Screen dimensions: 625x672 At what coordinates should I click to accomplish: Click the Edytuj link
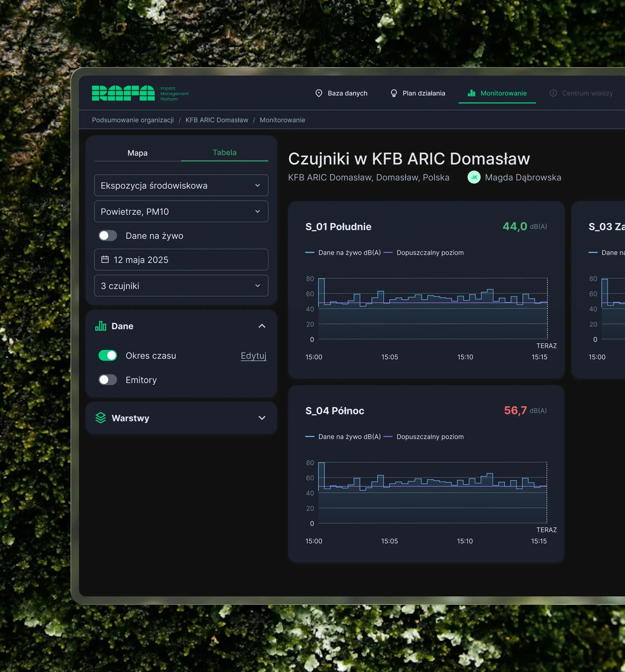coord(253,356)
